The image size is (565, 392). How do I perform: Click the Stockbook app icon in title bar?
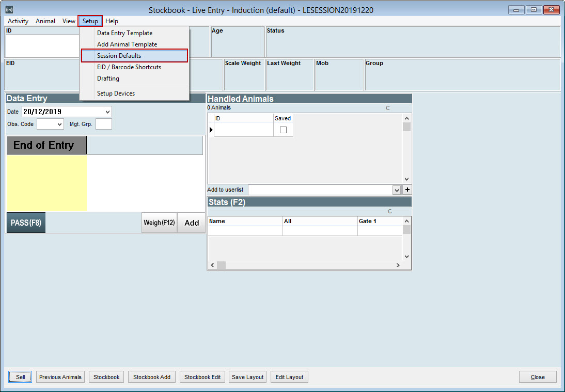9,10
